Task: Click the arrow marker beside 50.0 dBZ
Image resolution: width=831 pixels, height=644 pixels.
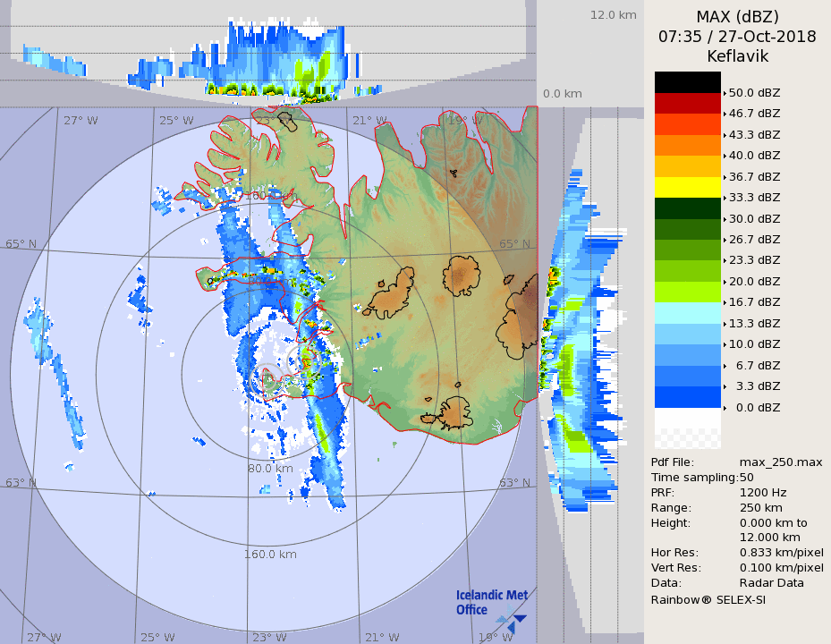Action: coord(725,93)
